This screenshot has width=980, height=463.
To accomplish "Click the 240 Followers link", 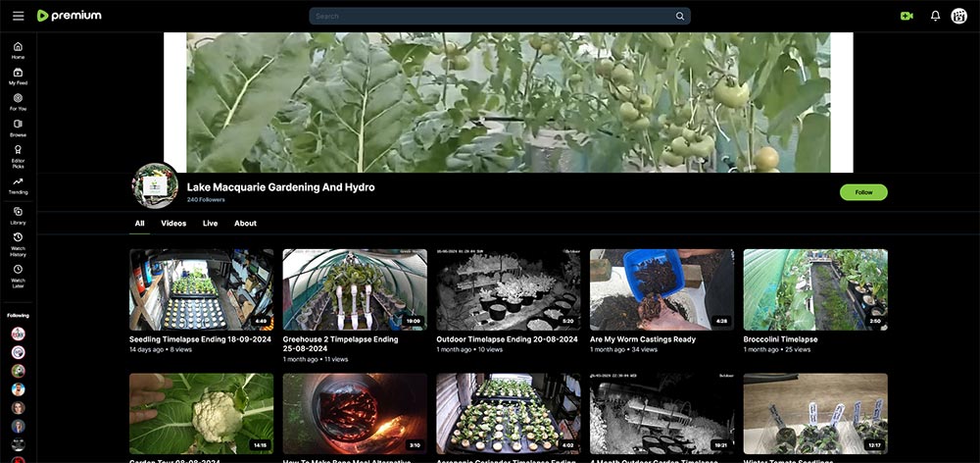I will (206, 199).
